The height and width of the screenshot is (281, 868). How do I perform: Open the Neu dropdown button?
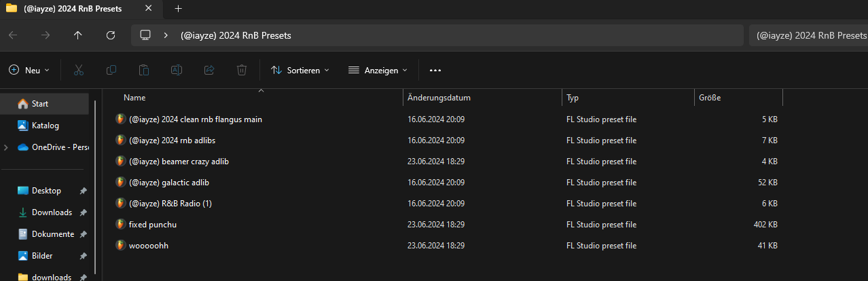pos(29,70)
